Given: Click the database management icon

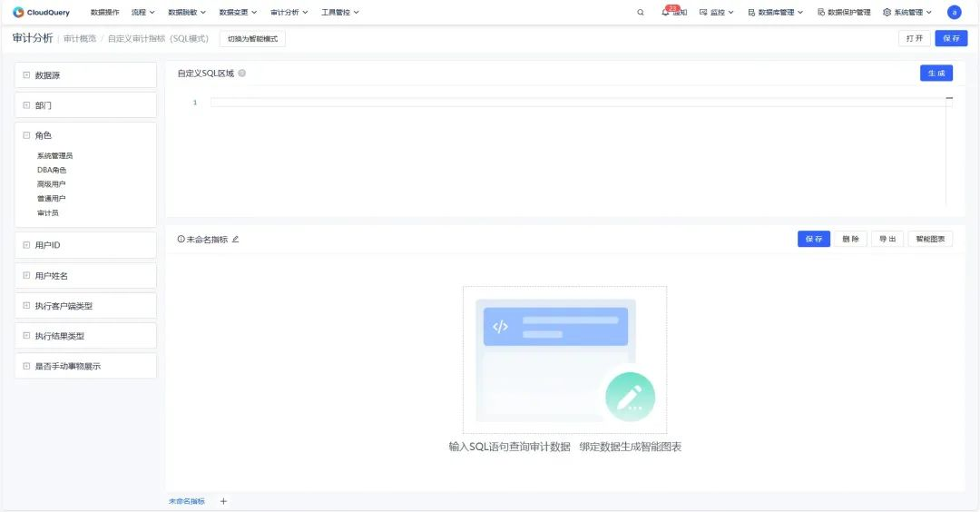Looking at the screenshot, I should point(751,13).
